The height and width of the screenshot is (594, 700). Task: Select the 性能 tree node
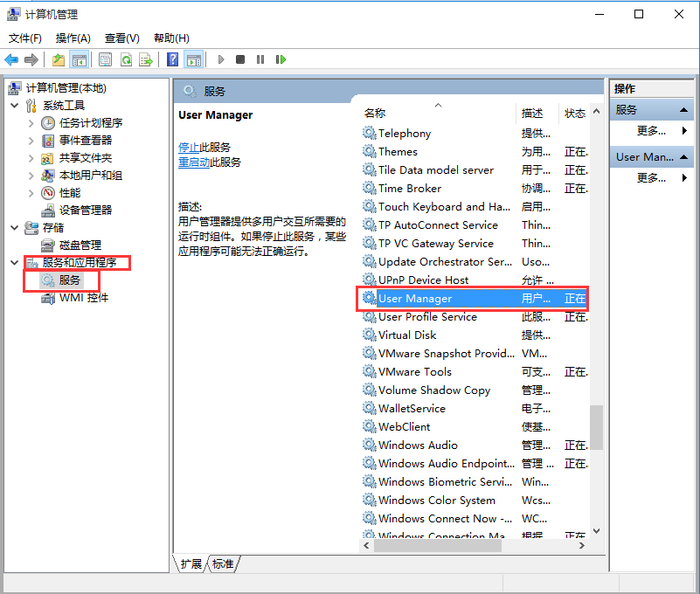click(x=70, y=193)
